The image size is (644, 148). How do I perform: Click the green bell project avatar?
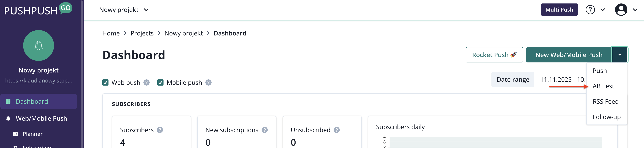pos(38,45)
